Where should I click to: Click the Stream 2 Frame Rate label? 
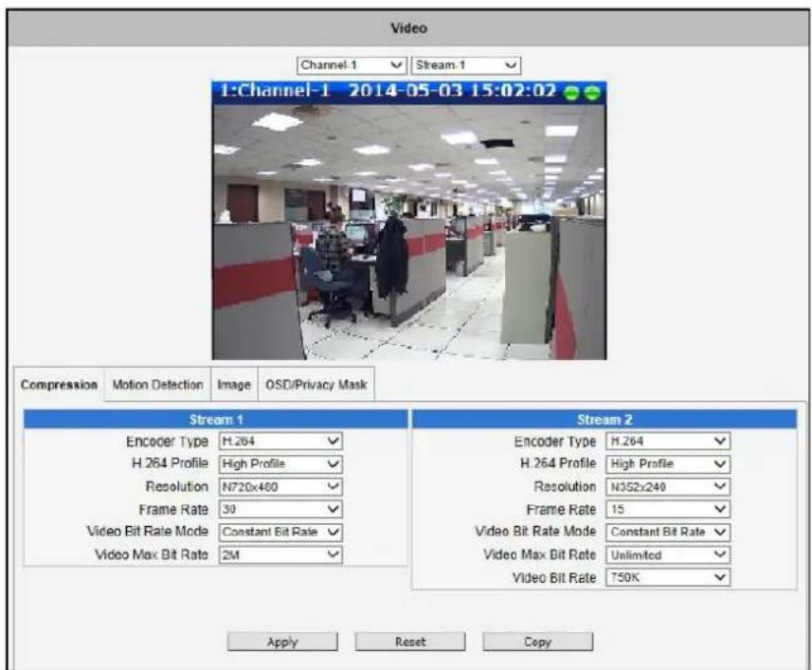pyautogui.click(x=561, y=510)
